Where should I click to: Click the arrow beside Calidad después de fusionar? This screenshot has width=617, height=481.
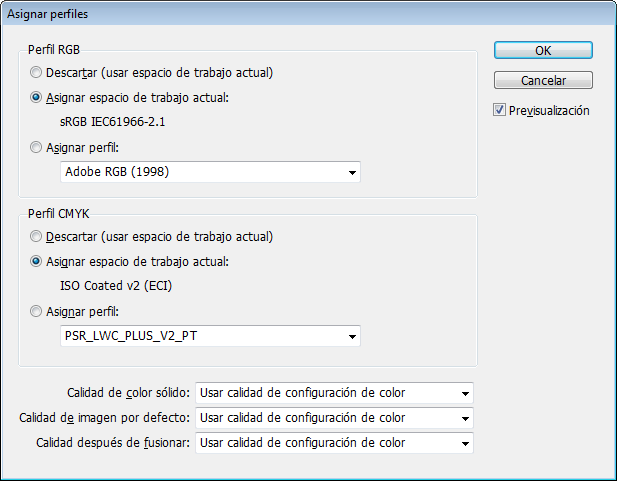pyautogui.click(x=465, y=444)
